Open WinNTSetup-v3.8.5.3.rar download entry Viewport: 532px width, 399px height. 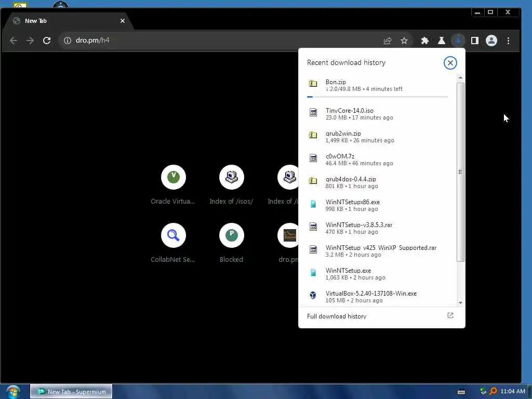coord(377,228)
